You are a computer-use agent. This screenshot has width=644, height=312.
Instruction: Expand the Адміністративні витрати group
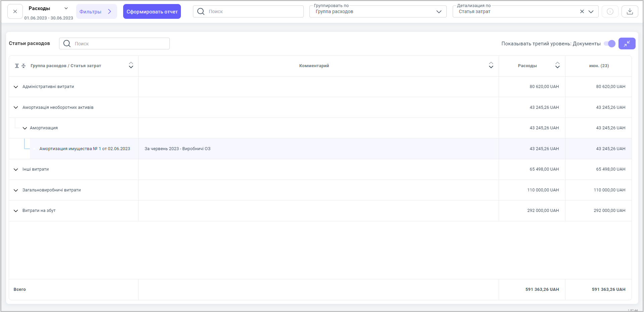[16, 87]
